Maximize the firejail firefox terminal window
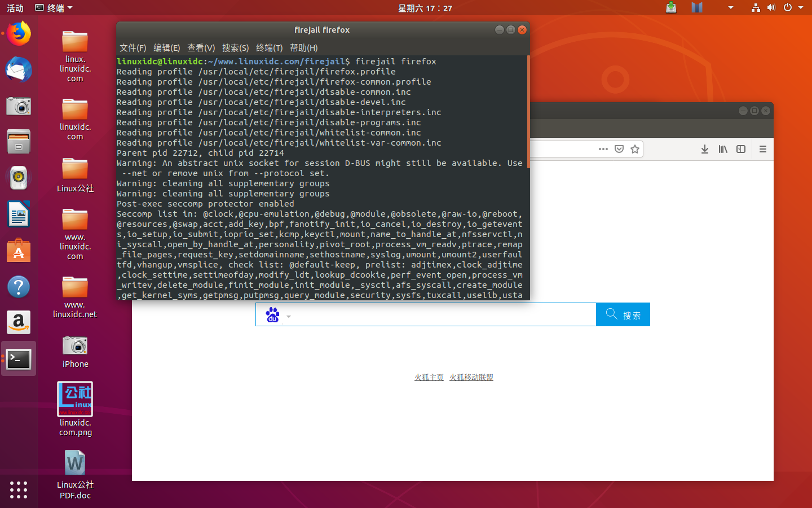This screenshot has width=812, height=508. [x=511, y=30]
